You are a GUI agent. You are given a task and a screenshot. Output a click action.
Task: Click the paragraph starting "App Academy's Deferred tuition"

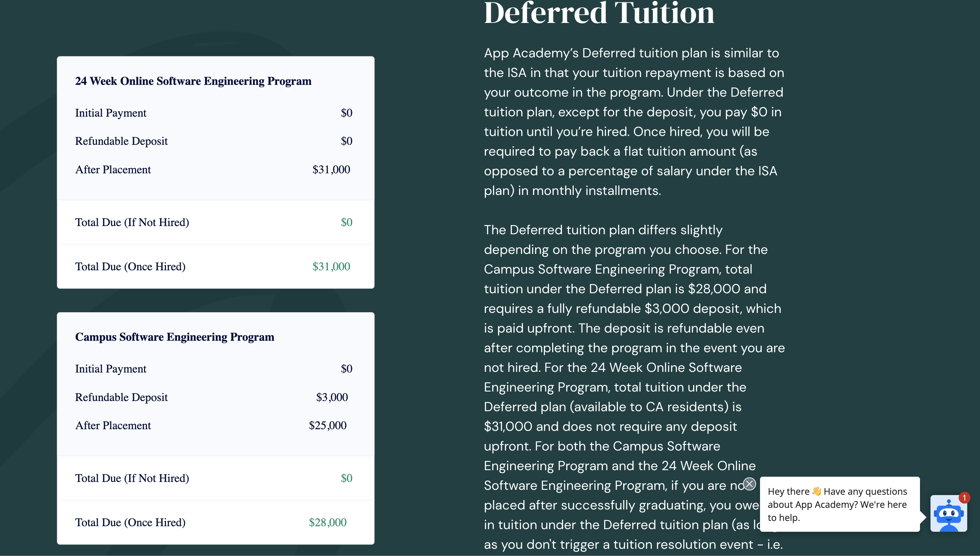(634, 122)
